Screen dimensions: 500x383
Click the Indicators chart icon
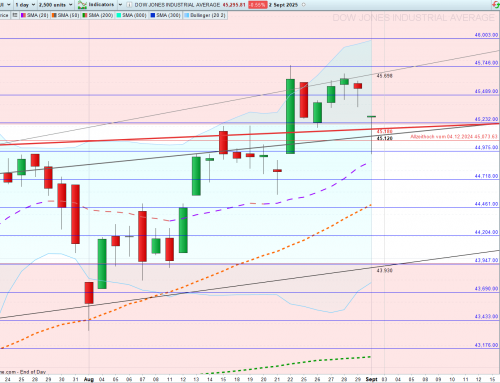point(82,5)
